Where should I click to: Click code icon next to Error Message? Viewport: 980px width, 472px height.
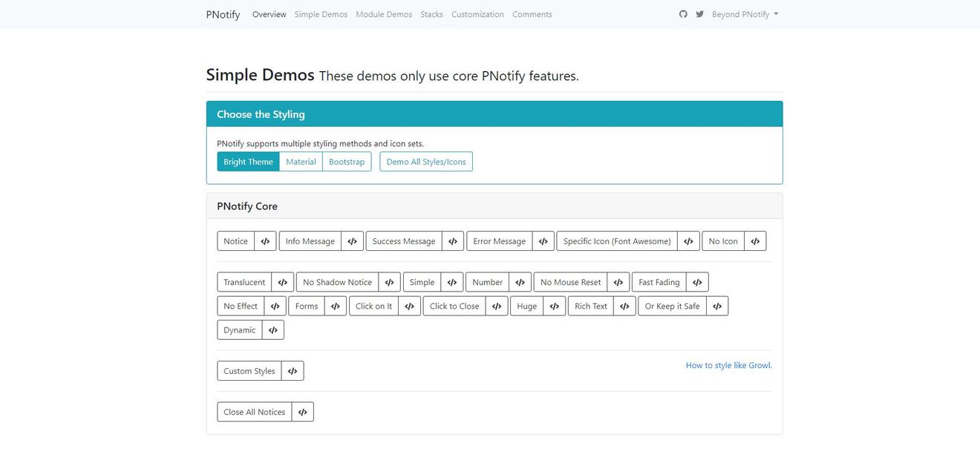tap(543, 241)
